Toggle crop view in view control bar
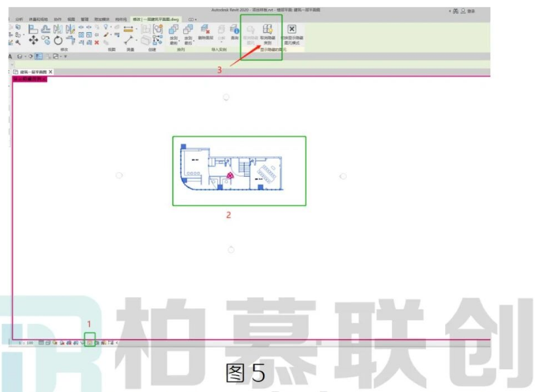 click(x=69, y=343)
